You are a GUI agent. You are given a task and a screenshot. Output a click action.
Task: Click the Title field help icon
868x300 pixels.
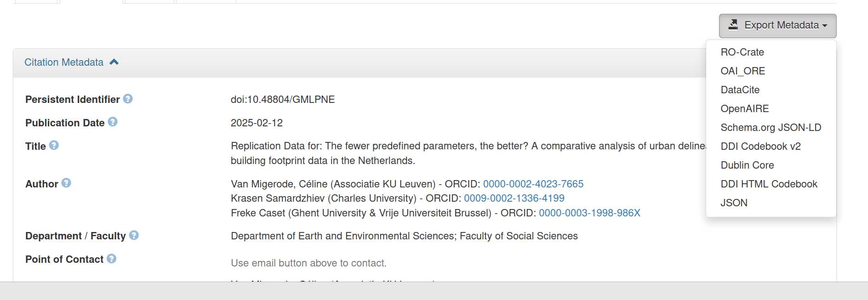click(54, 145)
